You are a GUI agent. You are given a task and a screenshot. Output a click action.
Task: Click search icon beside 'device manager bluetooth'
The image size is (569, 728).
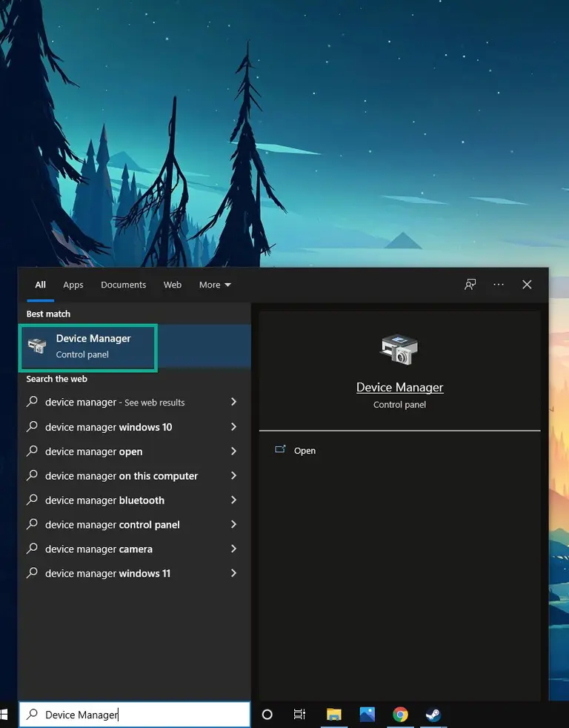[32, 500]
